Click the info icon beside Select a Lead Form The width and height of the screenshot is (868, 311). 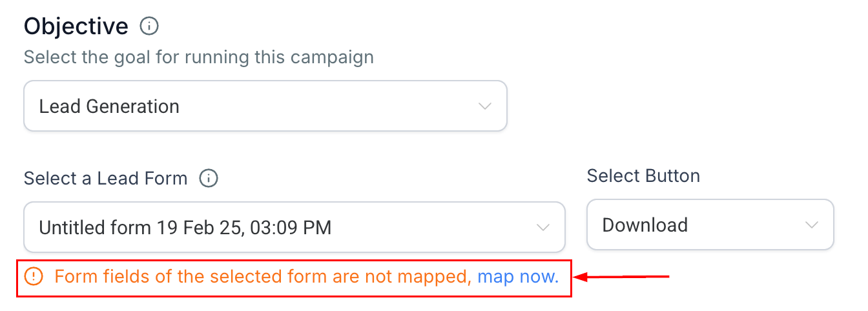(209, 178)
